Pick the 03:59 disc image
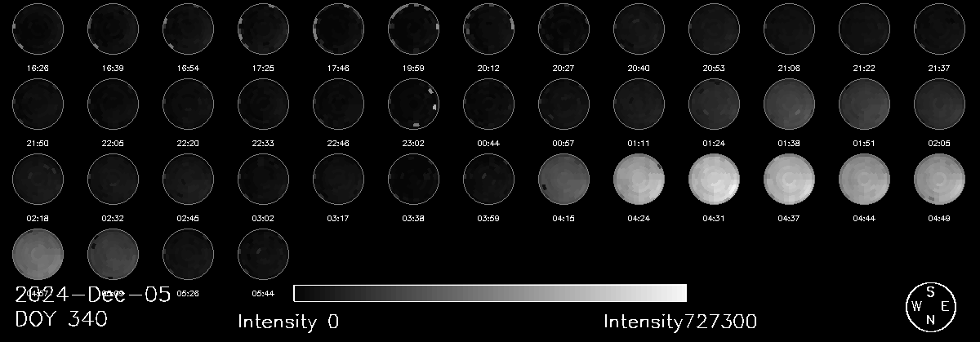The image size is (980, 342). [x=488, y=179]
